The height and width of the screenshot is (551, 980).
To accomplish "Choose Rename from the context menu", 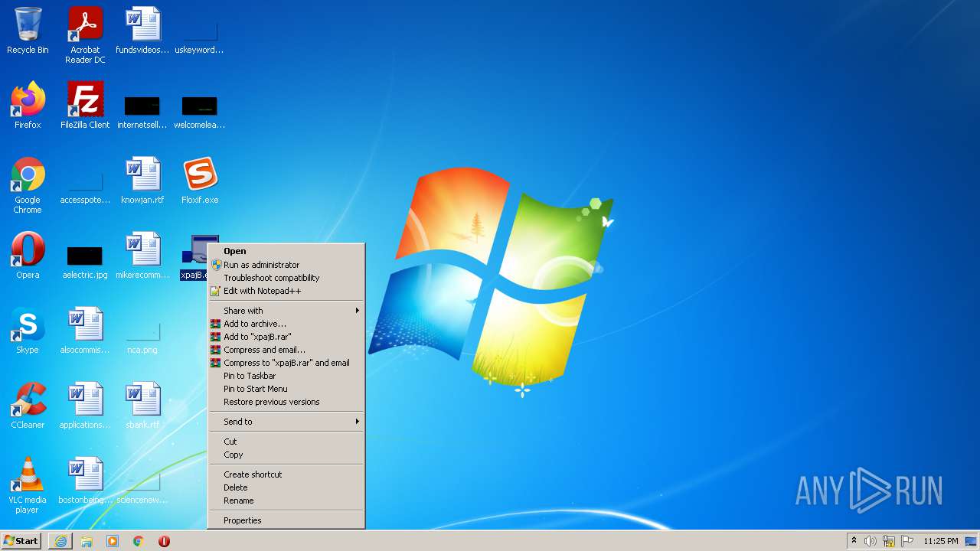I will 286,500.
